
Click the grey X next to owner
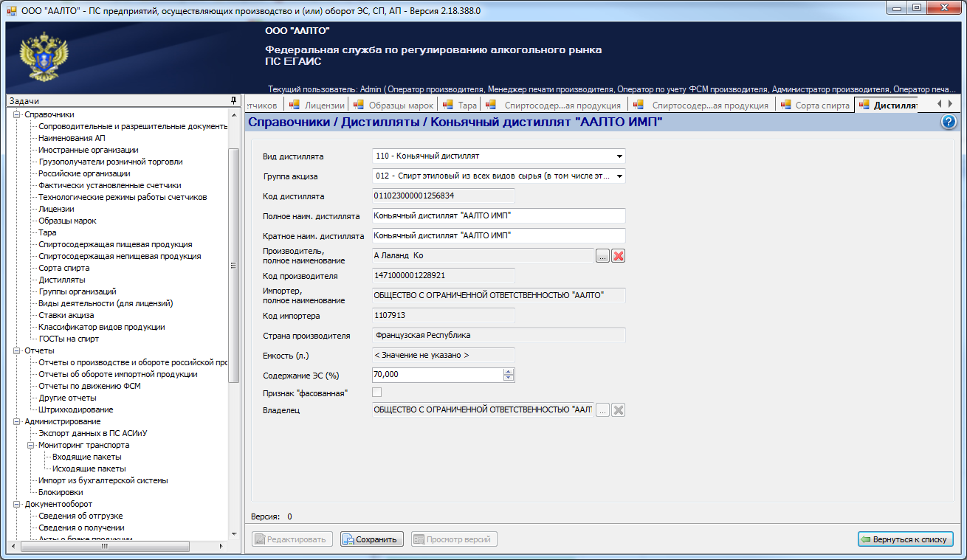[x=619, y=410]
